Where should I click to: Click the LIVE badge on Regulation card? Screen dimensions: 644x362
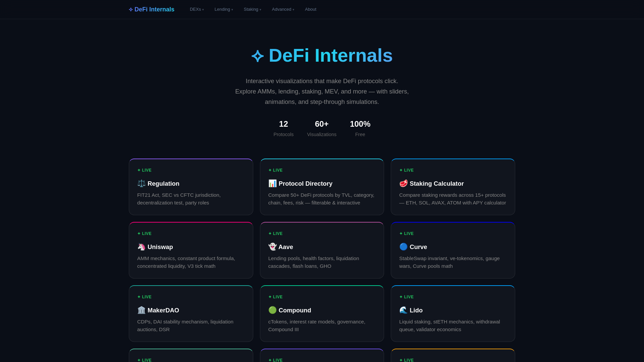click(144, 170)
